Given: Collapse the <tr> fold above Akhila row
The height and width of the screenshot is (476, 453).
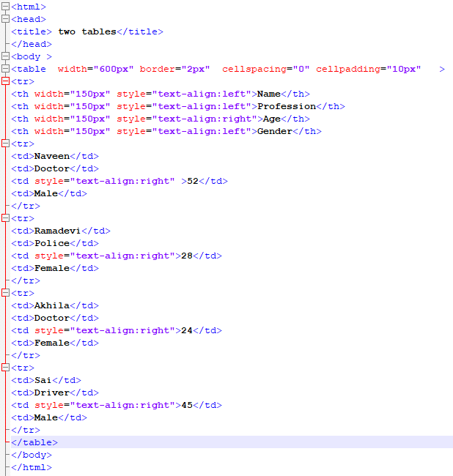Looking at the screenshot, I should (x=5, y=292).
